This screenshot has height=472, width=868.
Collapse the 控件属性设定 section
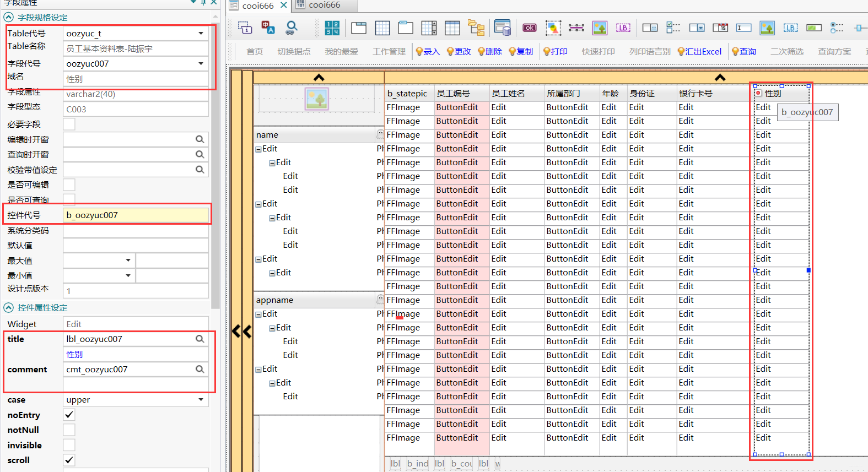9,307
